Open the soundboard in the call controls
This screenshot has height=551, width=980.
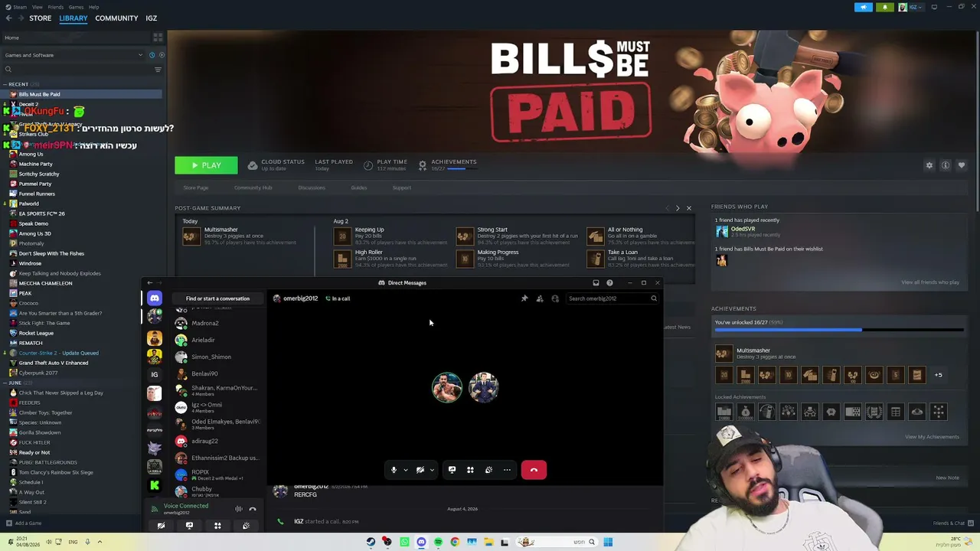pyautogui.click(x=488, y=470)
